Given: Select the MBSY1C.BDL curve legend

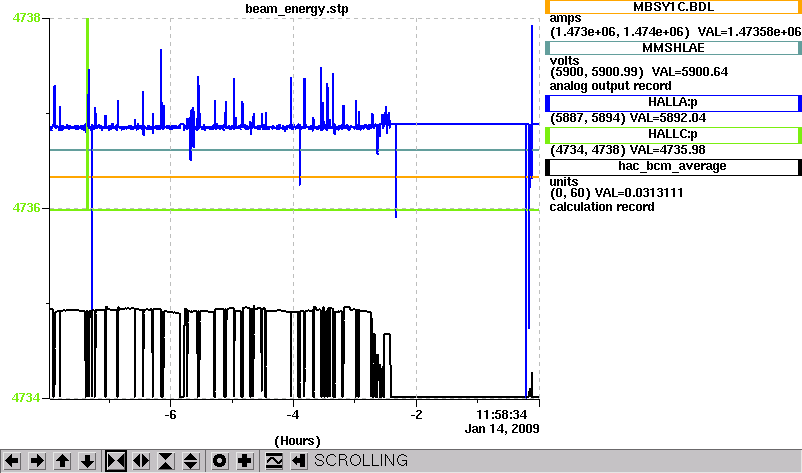Looking at the screenshot, I should 673,7.
